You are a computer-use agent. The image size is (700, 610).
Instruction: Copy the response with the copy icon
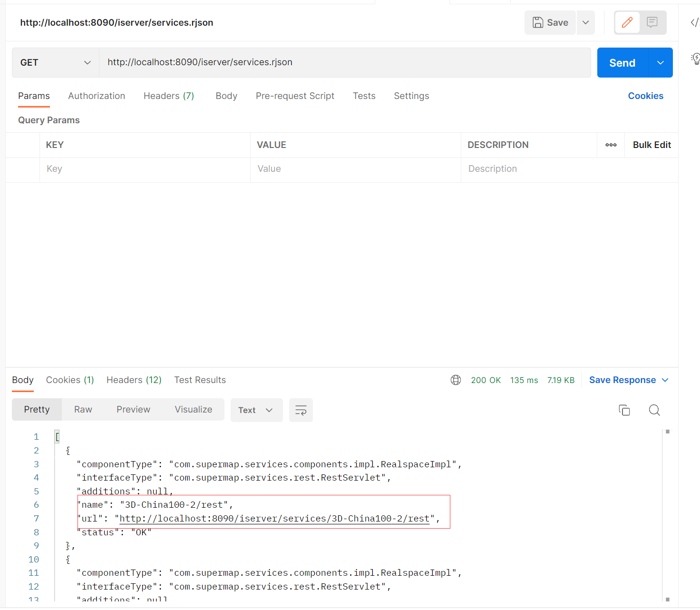coord(624,410)
